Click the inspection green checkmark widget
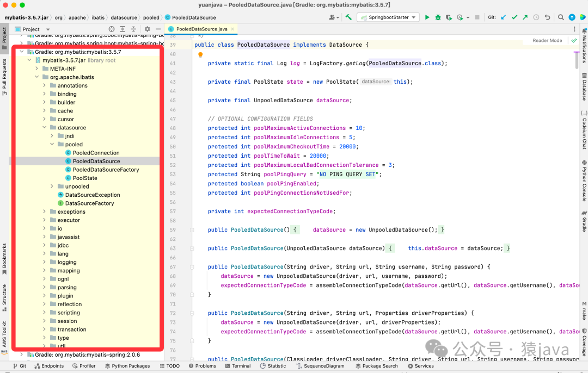Screen dimensions: 588x373 coord(574,40)
